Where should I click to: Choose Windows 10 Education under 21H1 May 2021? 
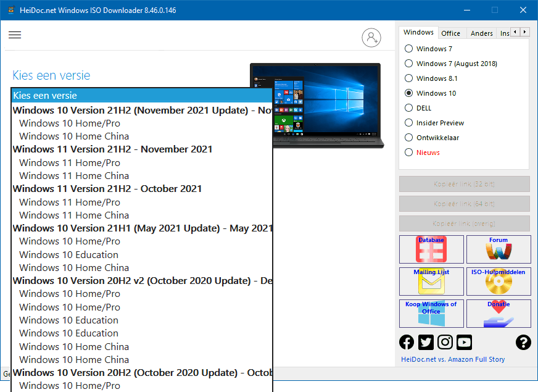pos(142,255)
